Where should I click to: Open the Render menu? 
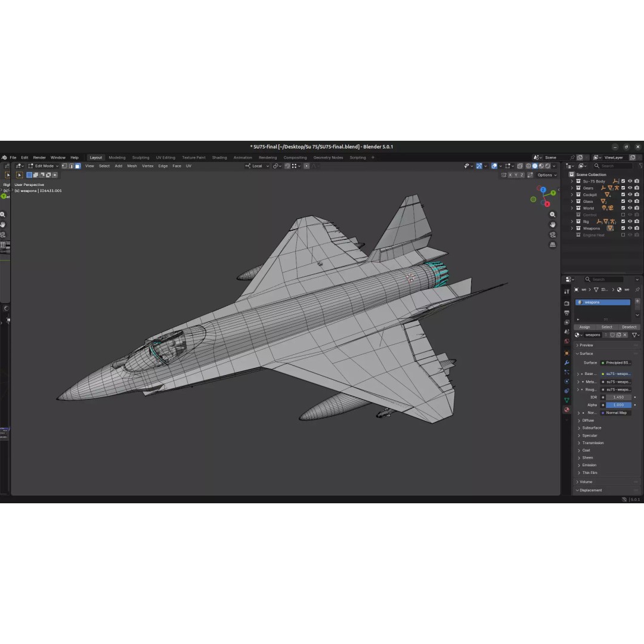(x=39, y=157)
